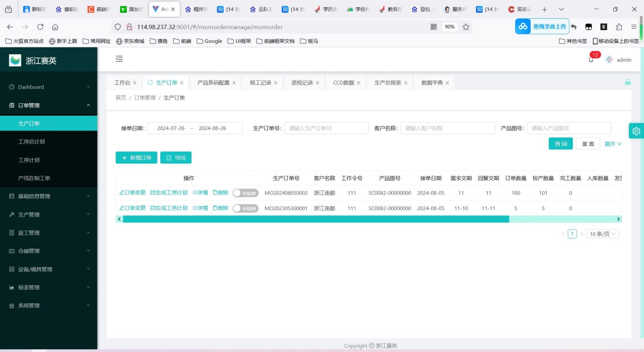Open the QR code icon in address bar
The image size is (644, 352).
[x=434, y=27]
